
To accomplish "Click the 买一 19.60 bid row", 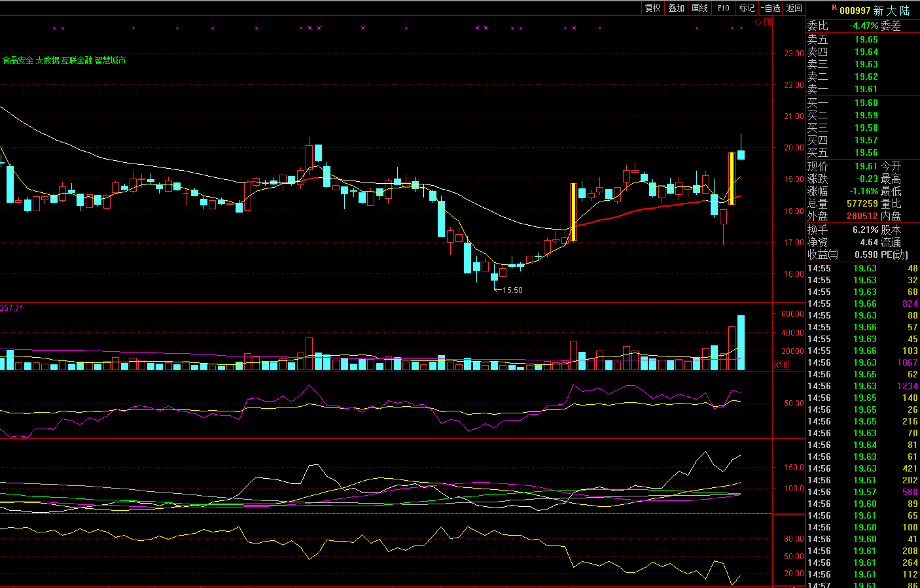I will [x=862, y=103].
